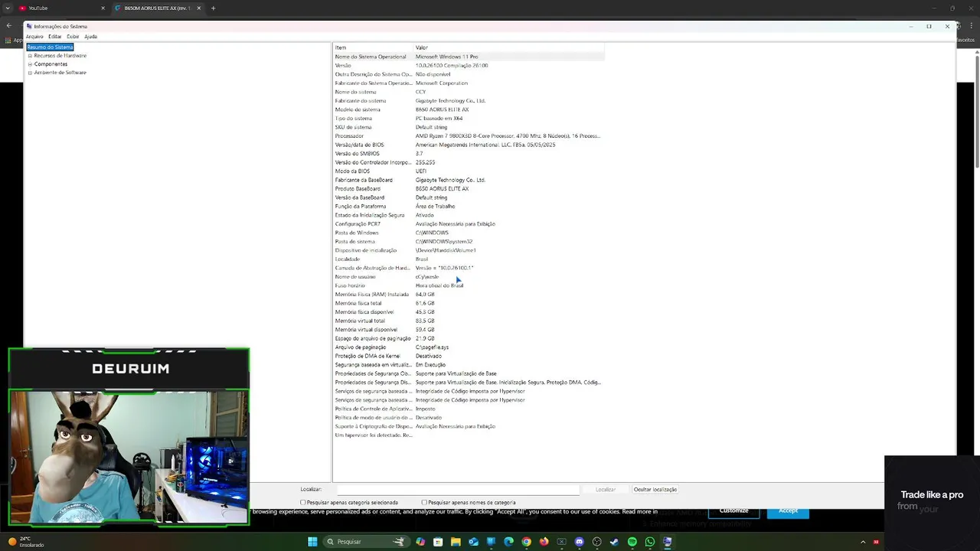The width and height of the screenshot is (980, 551).
Task: Select the Política de Controle de Aplicativo row
Action: (x=469, y=409)
